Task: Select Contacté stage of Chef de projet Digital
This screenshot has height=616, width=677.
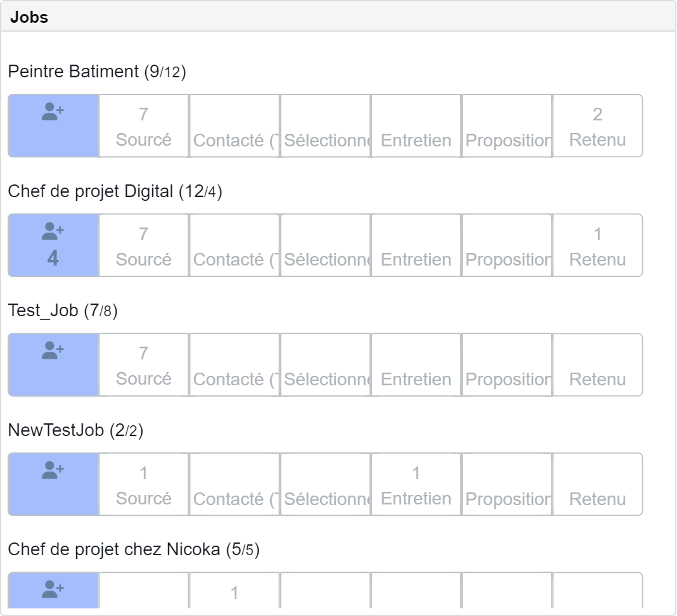Action: [x=235, y=245]
